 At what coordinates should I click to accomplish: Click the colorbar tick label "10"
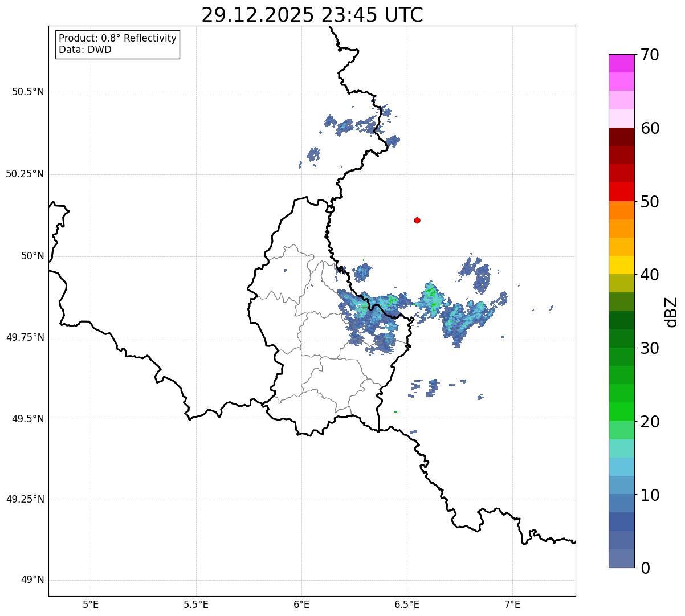tap(649, 495)
